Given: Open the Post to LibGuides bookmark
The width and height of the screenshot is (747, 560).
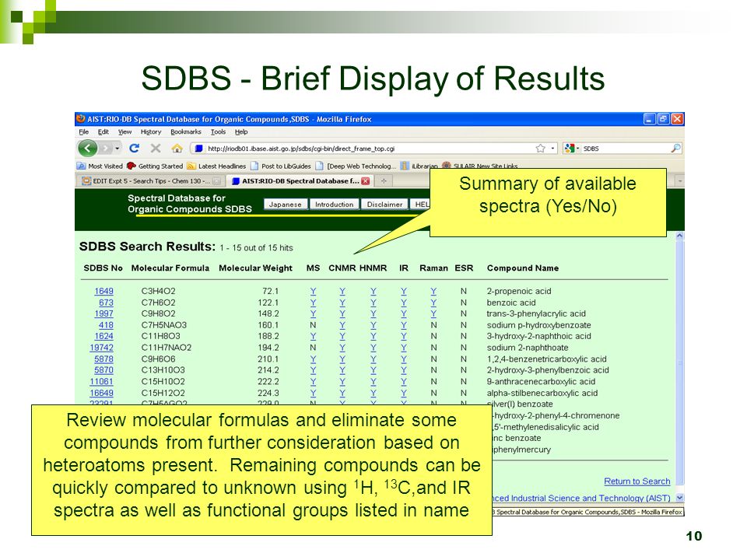Looking at the screenshot, I should (281, 166).
